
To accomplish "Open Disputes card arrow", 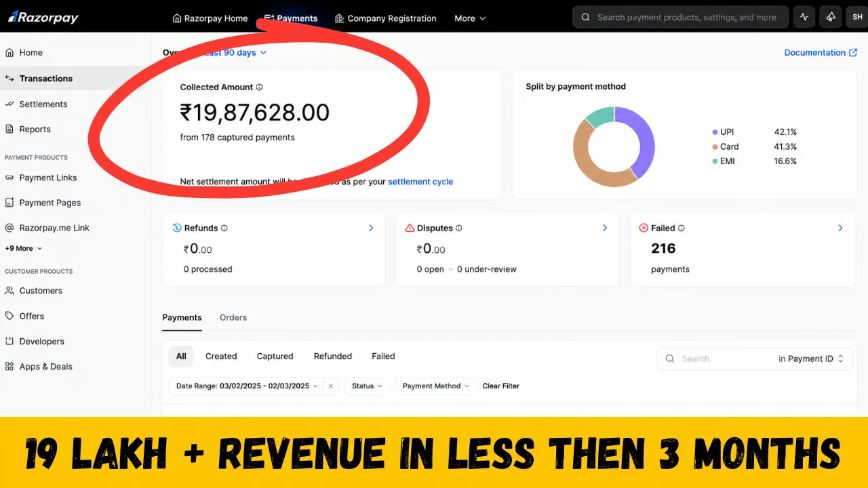I will click(605, 228).
